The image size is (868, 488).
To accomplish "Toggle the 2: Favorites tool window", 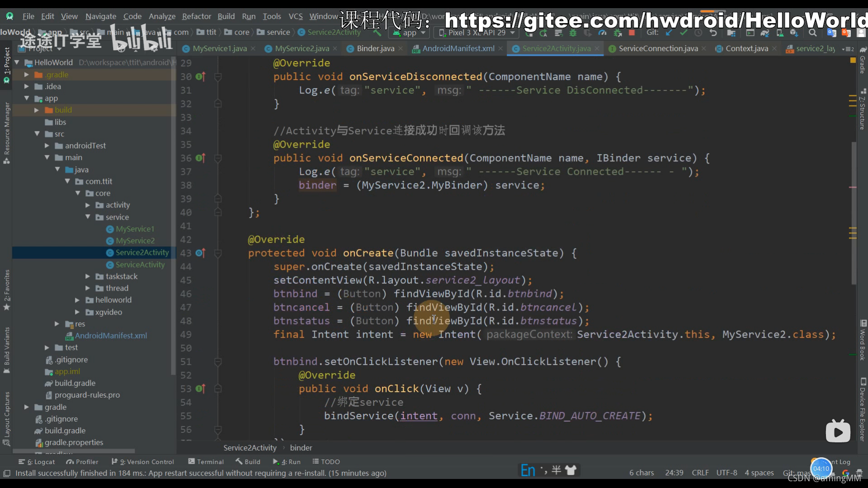I will [x=6, y=290].
